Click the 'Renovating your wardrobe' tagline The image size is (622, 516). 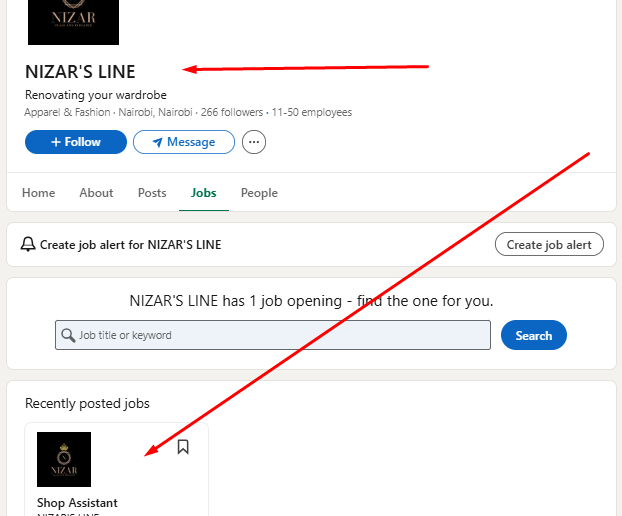click(96, 95)
